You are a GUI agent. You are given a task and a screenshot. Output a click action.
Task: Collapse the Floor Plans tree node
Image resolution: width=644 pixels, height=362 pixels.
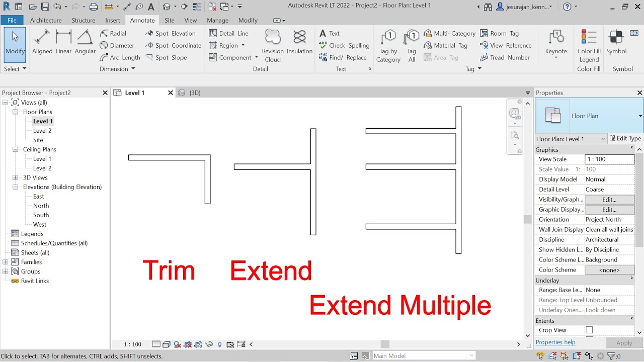(x=15, y=112)
